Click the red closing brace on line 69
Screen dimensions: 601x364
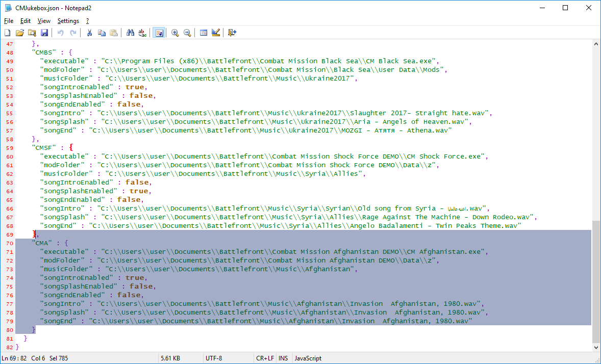35,234
